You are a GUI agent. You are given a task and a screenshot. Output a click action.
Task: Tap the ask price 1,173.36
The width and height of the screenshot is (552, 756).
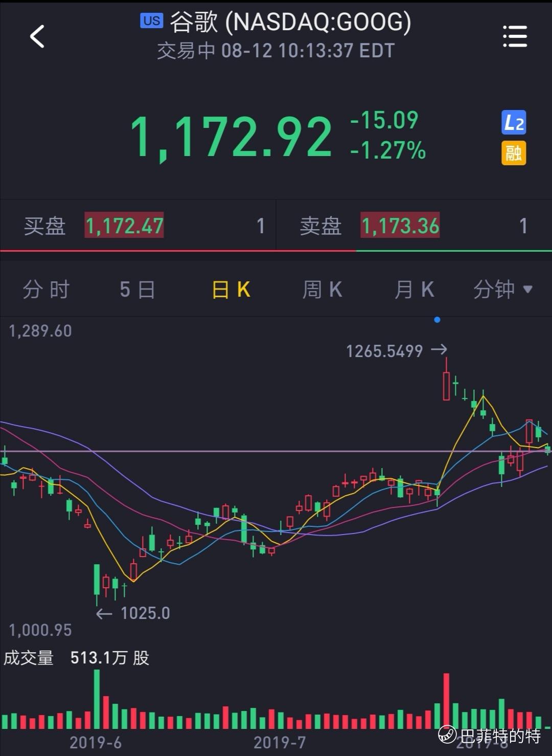point(400,226)
